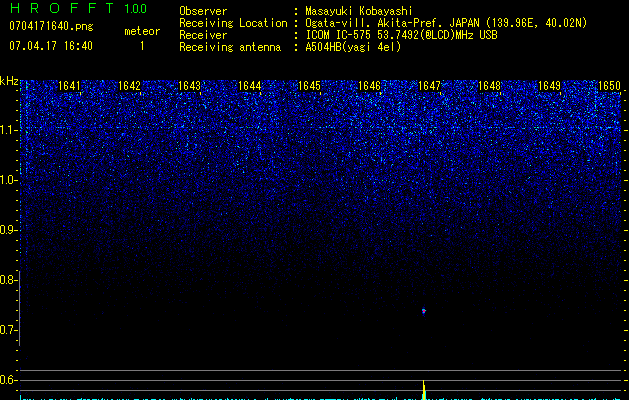This screenshot has width=629, height=400.
Task: Click the 1.0 kHz frequency label
Action: click(x=8, y=180)
